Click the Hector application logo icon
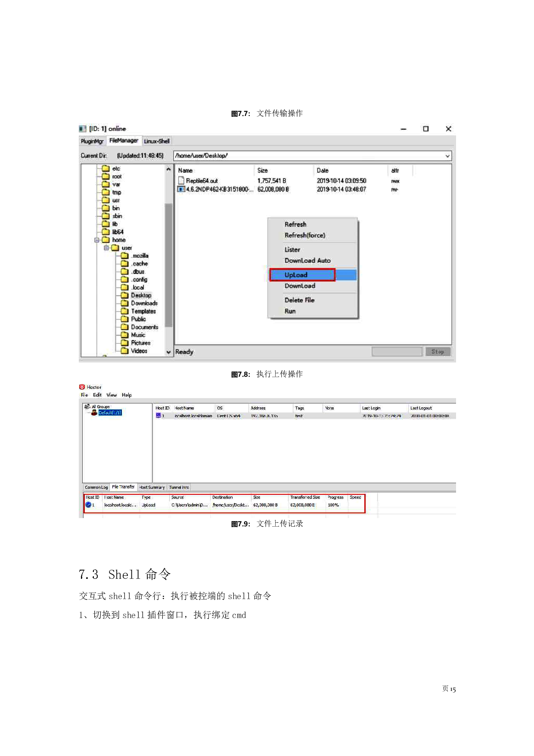Viewport: 534px width, 756px height. (x=82, y=387)
